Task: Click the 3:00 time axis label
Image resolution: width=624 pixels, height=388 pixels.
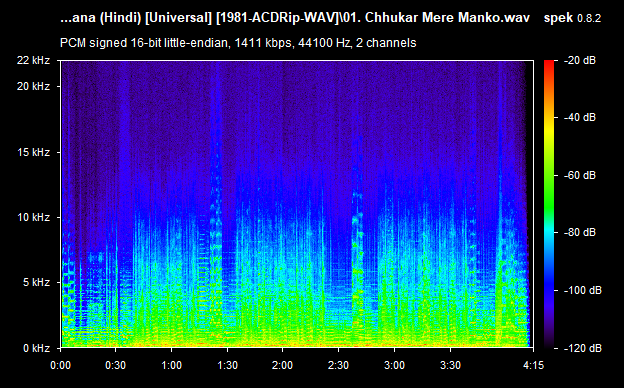Action: click(x=394, y=365)
